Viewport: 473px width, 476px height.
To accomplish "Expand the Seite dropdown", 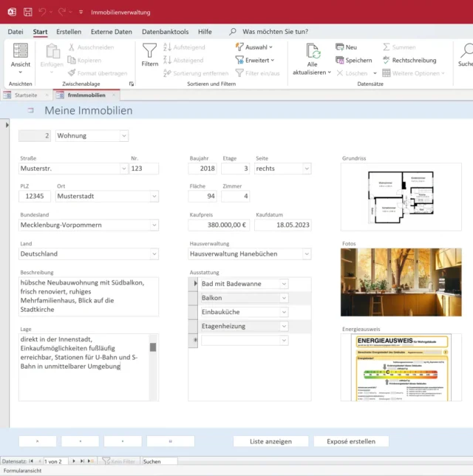I will coord(307,169).
